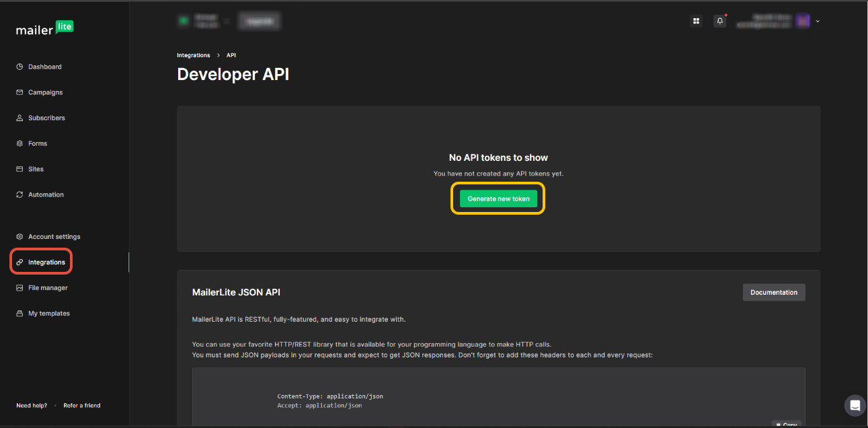Click the File manager image icon
The height and width of the screenshot is (428, 868).
tap(20, 288)
